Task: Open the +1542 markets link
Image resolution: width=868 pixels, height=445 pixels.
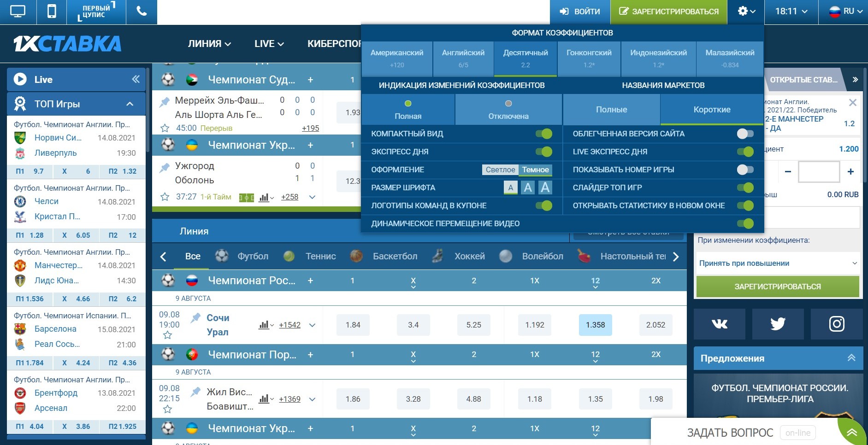Action: [289, 325]
